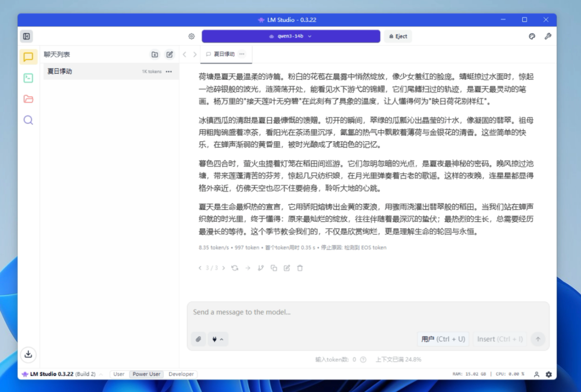Delete the message using the trash icon
This screenshot has width=581, height=392.
point(300,268)
